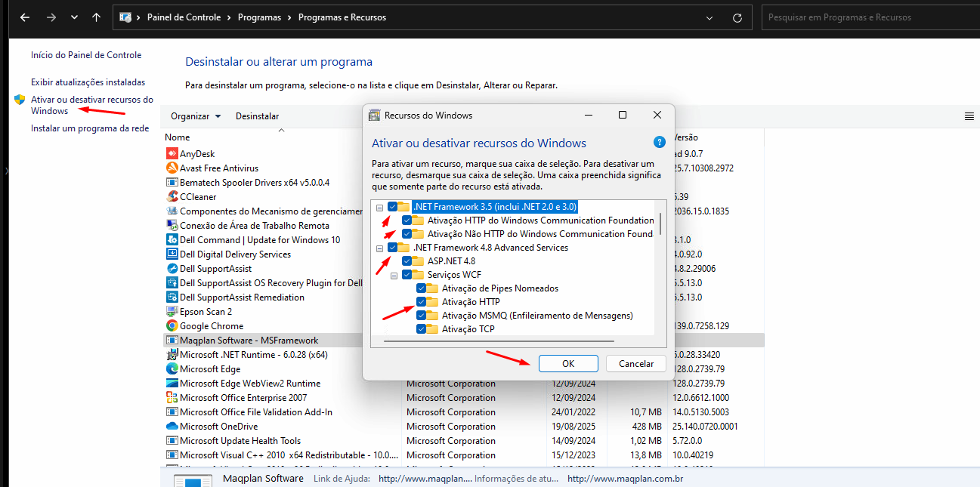Expand the address bar history dropdown

(708, 17)
